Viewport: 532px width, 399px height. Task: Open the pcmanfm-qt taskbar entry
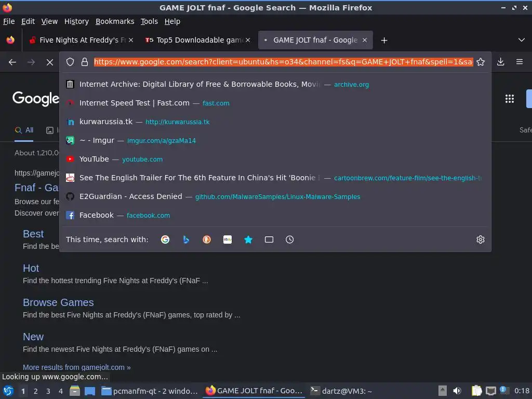pyautogui.click(x=150, y=391)
